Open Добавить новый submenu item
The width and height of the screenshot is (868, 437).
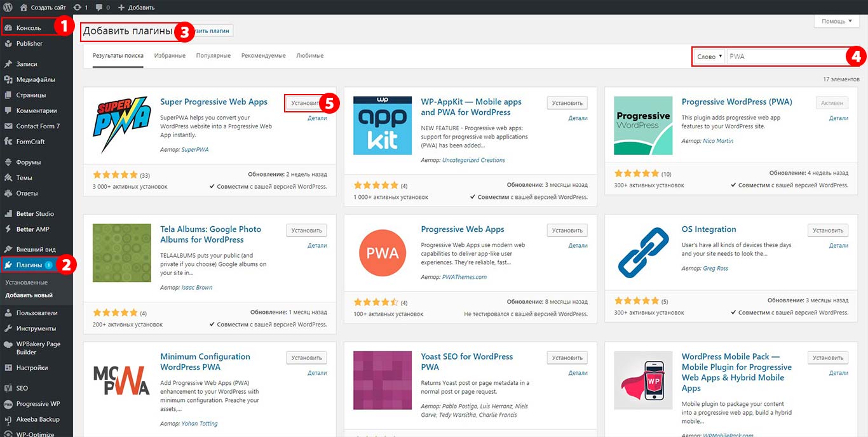point(29,295)
